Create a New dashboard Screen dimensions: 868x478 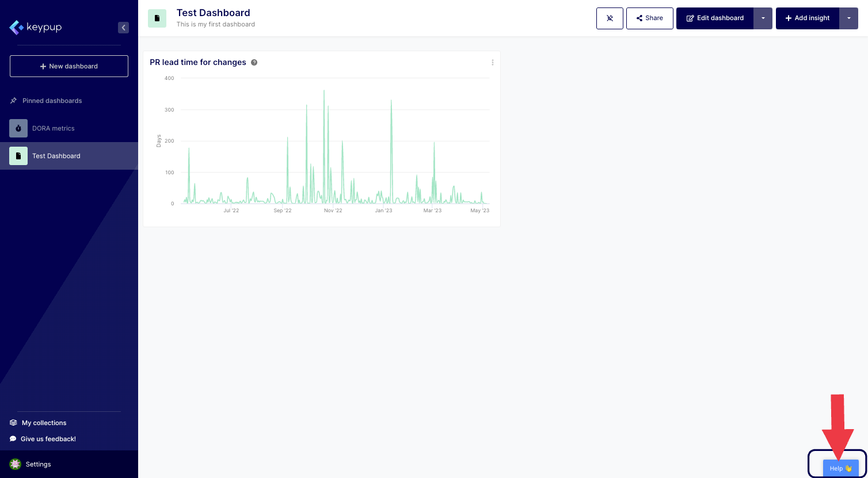(69, 66)
